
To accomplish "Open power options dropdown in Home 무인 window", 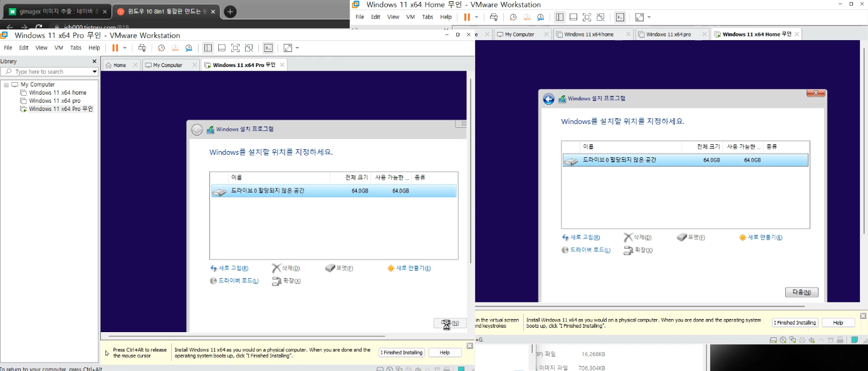I will (476, 17).
